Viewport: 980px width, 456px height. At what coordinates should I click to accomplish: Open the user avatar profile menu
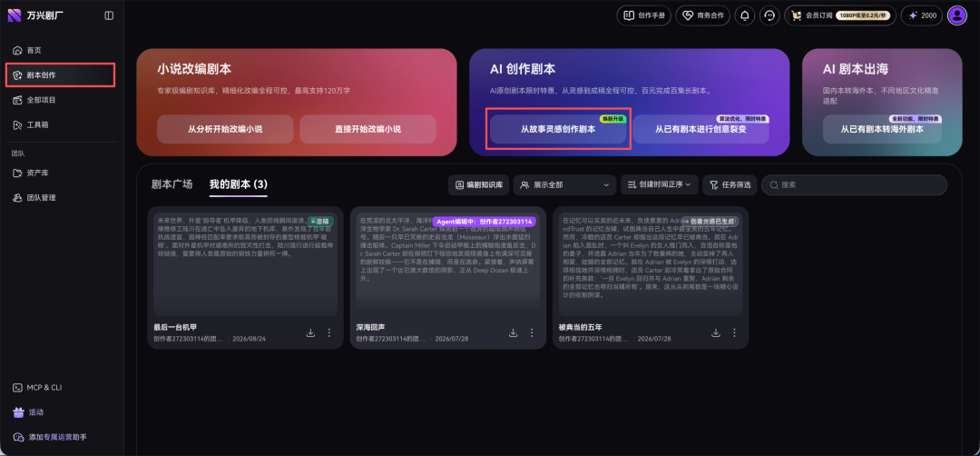[957, 15]
